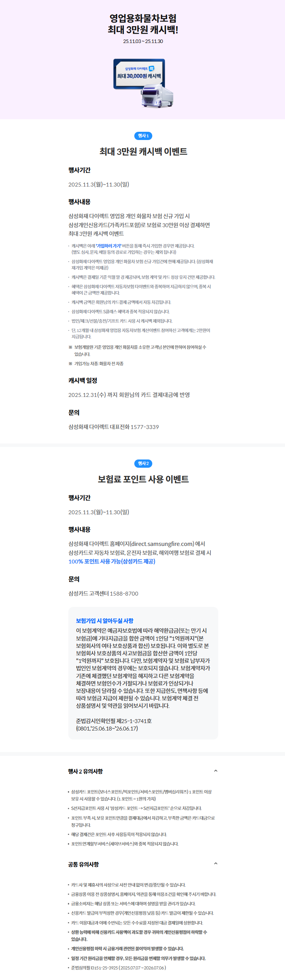Image resolution: width=285 pixels, height=980 pixels.
Task: Click the 보험료 포인트 사용 이벤트 heading
Action: [x=143, y=479]
